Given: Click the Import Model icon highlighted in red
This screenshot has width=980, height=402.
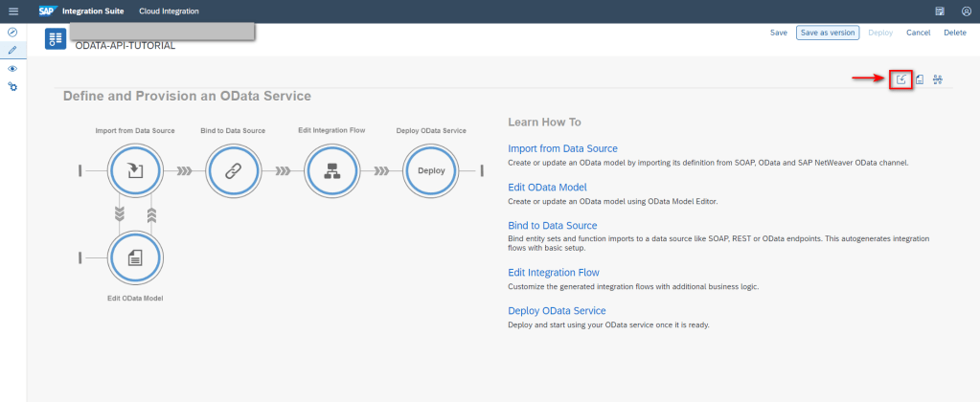Looking at the screenshot, I should click(900, 79).
